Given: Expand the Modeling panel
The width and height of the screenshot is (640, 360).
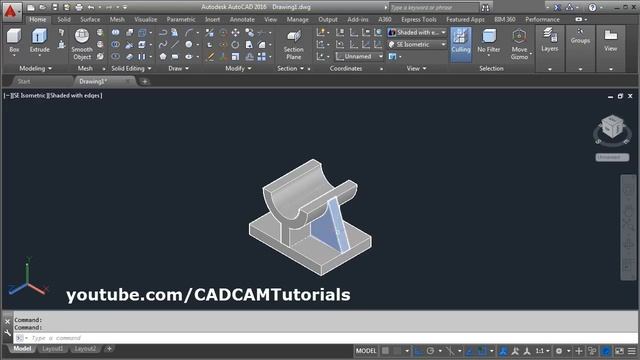Looking at the screenshot, I should click(36, 69).
